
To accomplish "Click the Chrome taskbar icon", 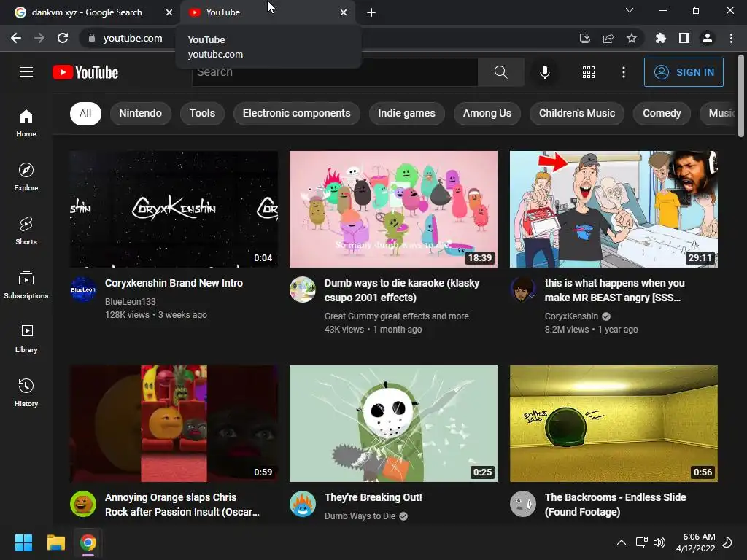I will click(x=88, y=542).
